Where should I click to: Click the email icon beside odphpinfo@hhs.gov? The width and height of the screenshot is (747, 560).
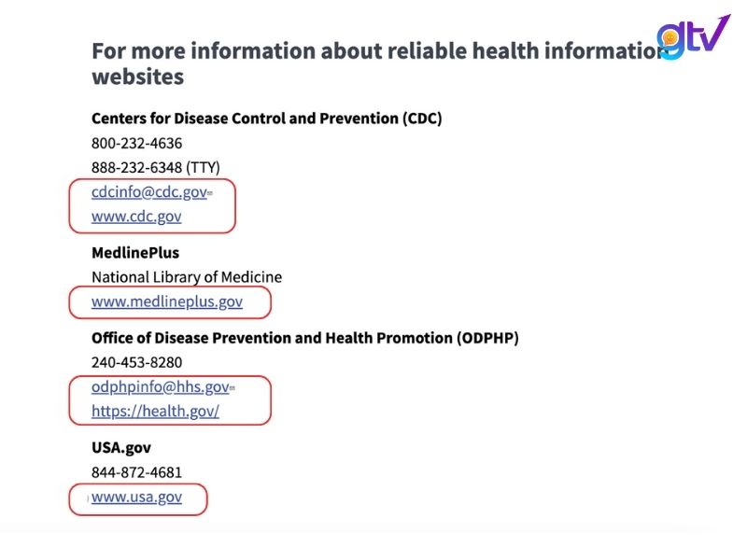click(233, 387)
